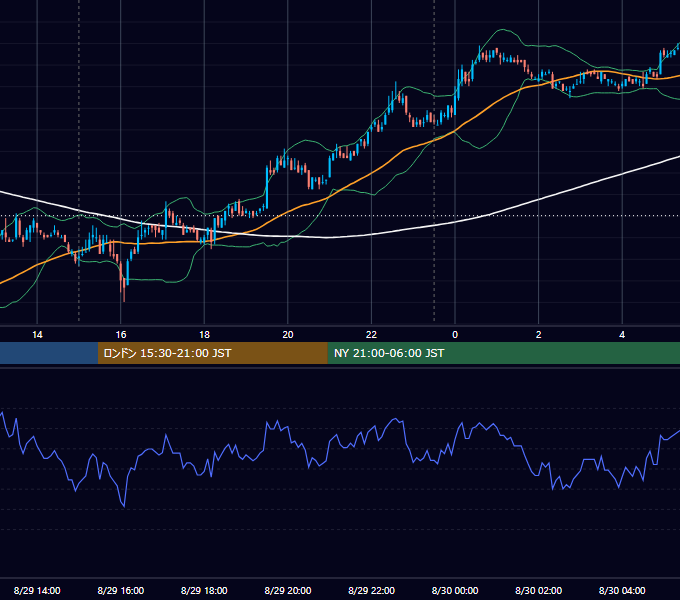
Task: Click the 8/30 00:00 time label
Action: 455,590
